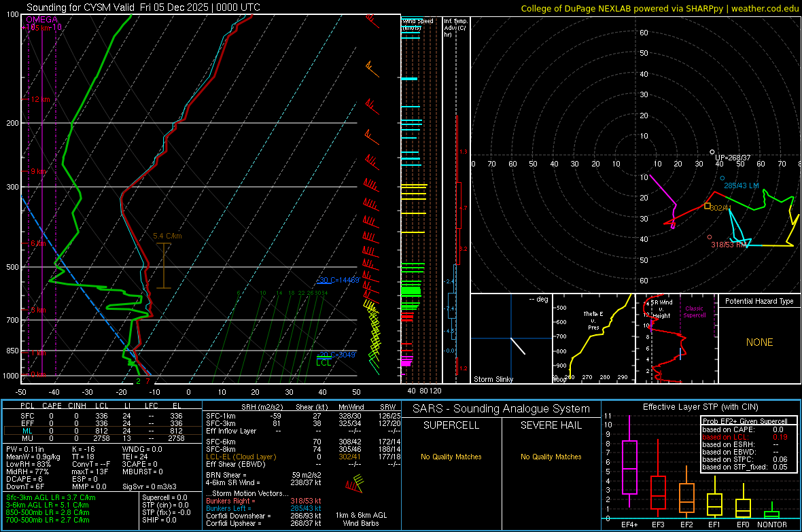
Task: Click the Potential Hazard Type heading
Action: (x=759, y=301)
